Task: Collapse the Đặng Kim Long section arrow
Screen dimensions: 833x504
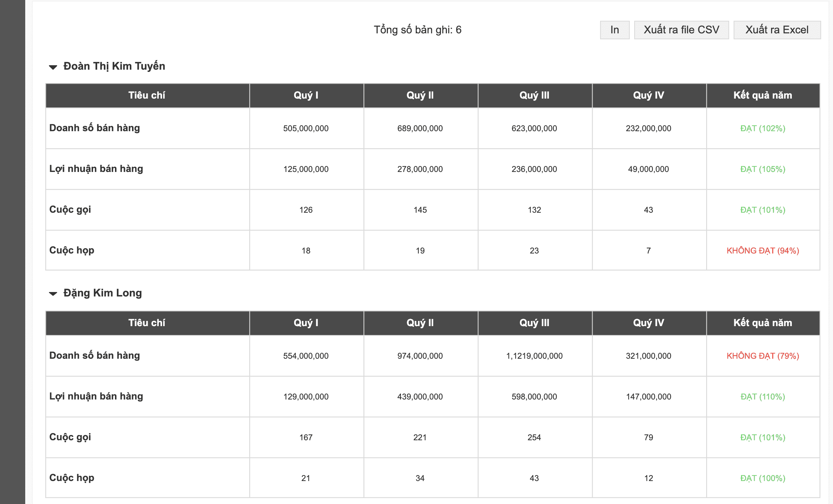Action: (x=53, y=294)
